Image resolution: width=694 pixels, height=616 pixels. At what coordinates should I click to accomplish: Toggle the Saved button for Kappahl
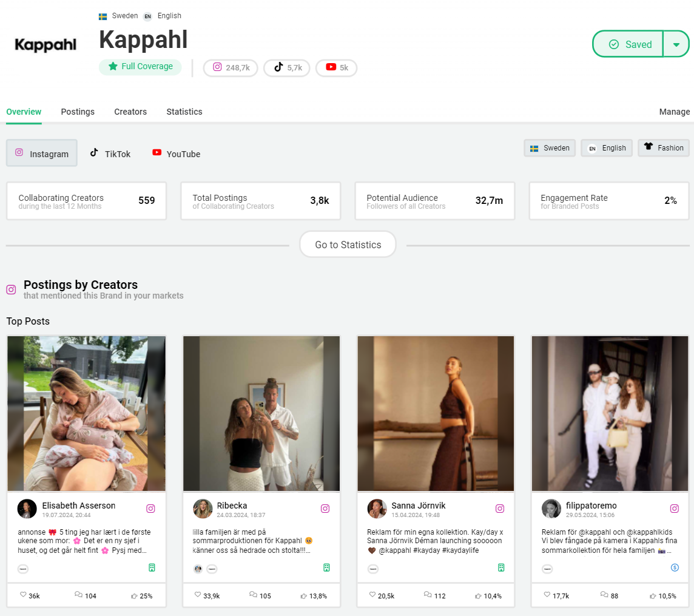click(x=628, y=44)
